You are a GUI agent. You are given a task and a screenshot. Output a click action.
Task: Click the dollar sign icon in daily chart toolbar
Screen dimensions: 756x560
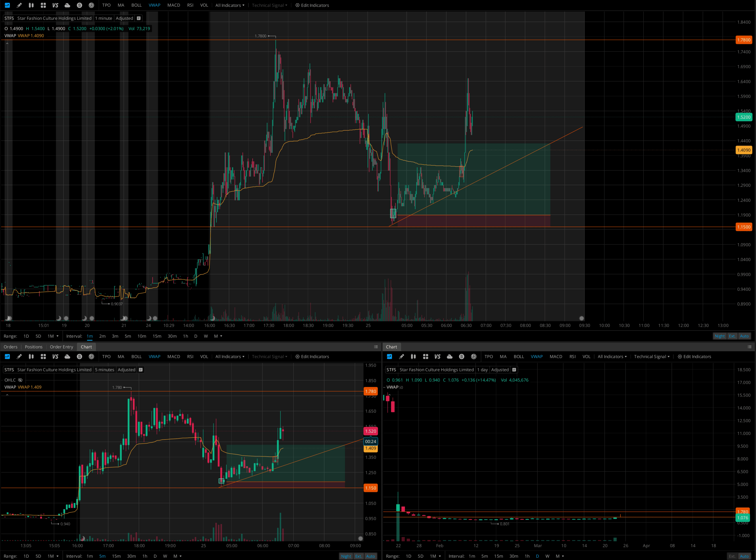[x=461, y=357]
